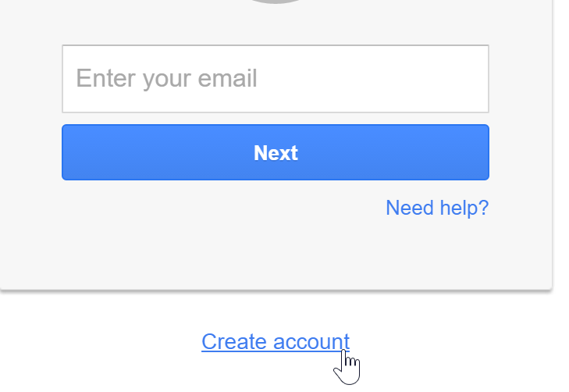Click the gray profile avatar at top
The height and width of the screenshot is (392, 569).
coord(276,2)
